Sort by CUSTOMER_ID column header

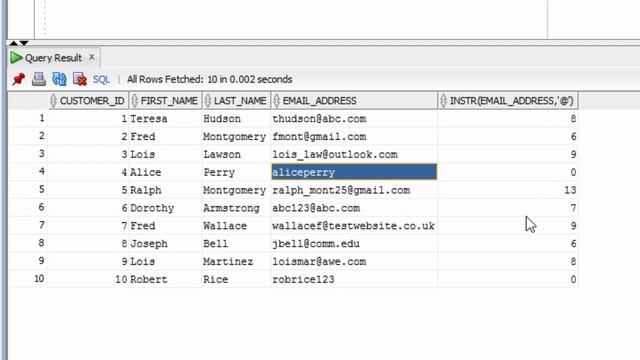(x=88, y=101)
